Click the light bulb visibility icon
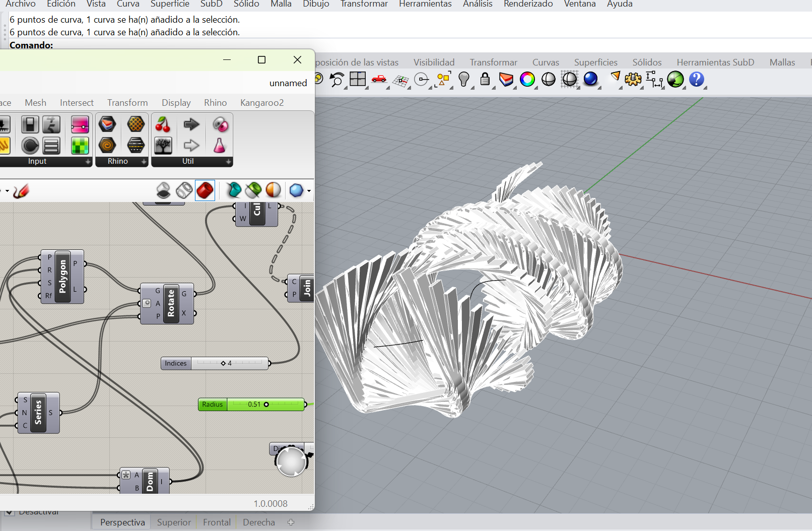The image size is (812, 531). point(464,80)
